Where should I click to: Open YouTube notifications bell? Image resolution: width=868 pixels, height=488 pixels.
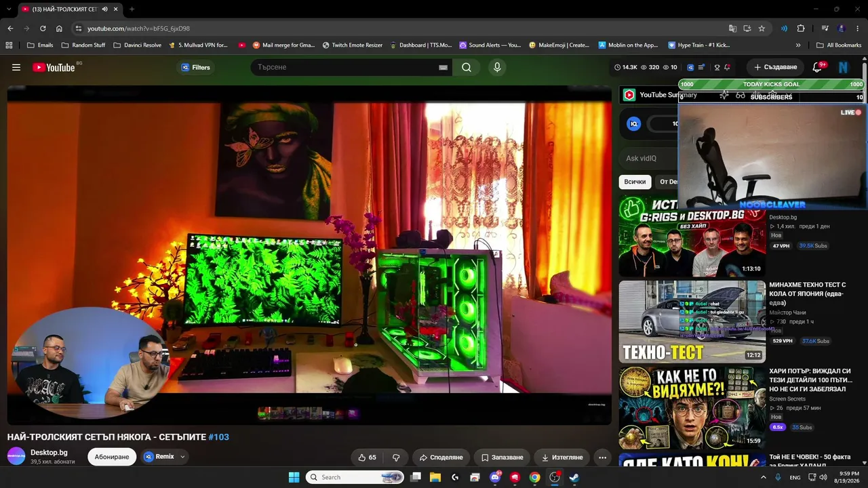[818, 67]
